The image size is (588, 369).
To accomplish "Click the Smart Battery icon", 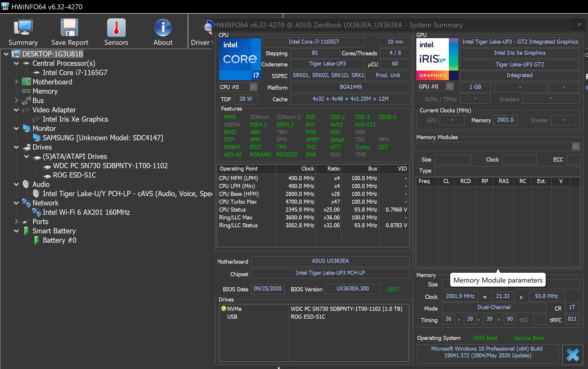I will [26, 231].
